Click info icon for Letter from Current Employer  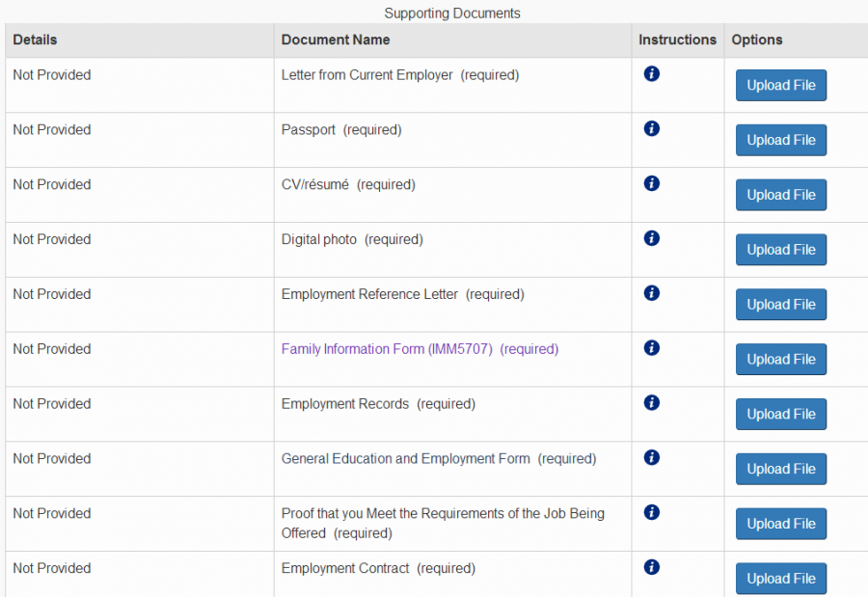(651, 73)
